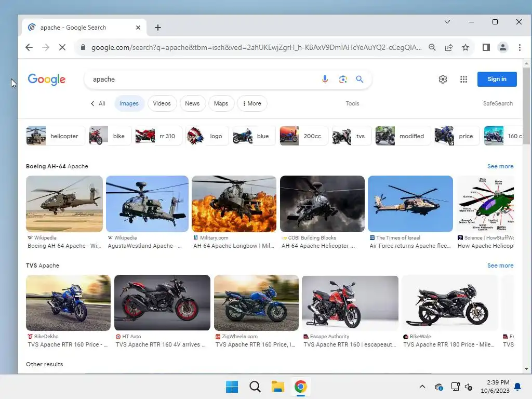Open notifications bell in taskbar
Viewport: 532px width, 399px height.
[x=518, y=387]
